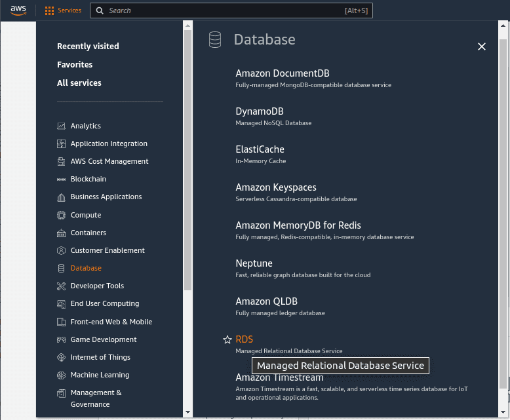Image resolution: width=510 pixels, height=420 pixels.
Task: Click the Front-end Web & Mobile icon
Action: coord(61,322)
